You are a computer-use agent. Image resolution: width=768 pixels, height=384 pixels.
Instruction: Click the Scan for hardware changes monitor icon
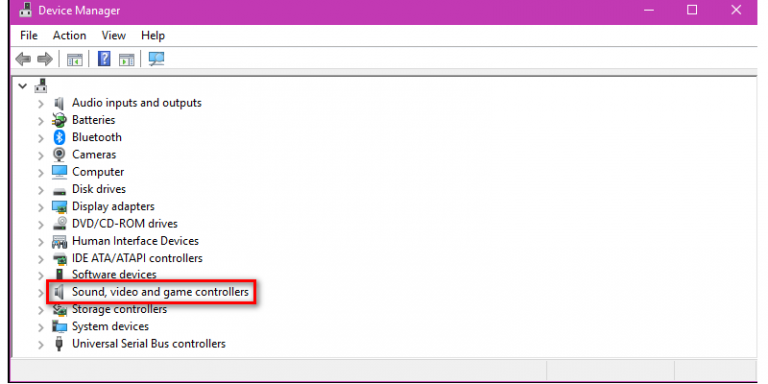coord(156,59)
